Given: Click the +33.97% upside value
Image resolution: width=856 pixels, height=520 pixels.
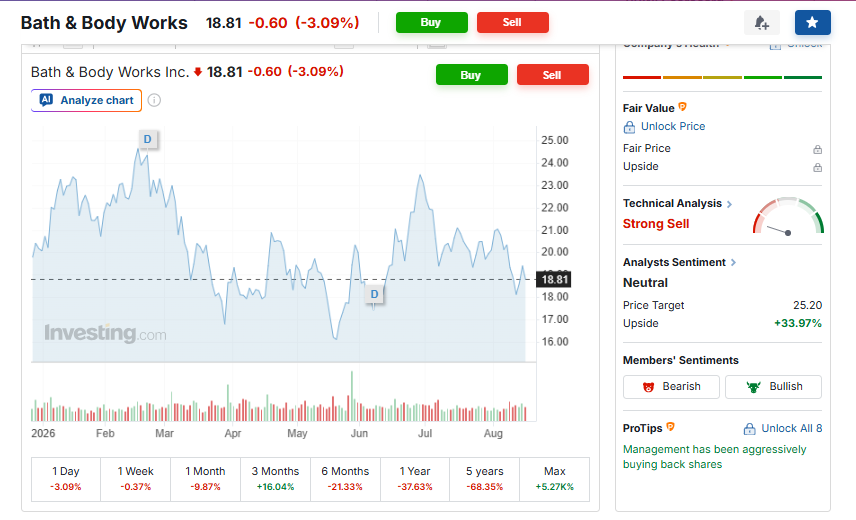Looking at the screenshot, I should (x=798, y=324).
